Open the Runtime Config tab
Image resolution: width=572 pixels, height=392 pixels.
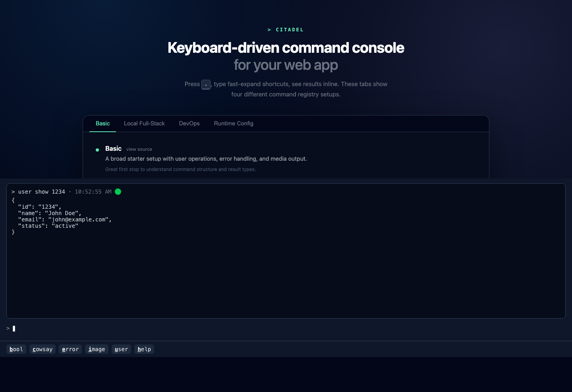(x=234, y=123)
